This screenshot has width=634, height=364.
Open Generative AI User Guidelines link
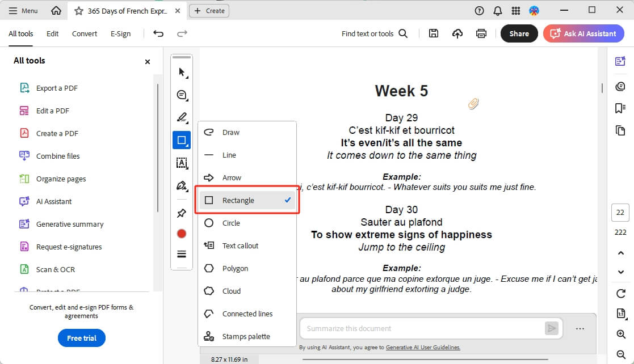(423, 347)
